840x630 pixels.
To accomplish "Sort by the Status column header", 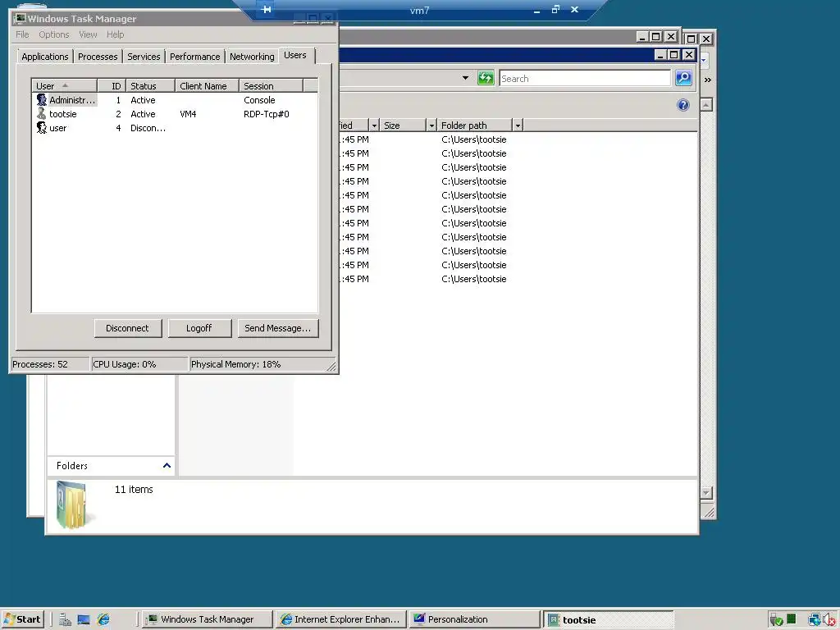I will (x=151, y=85).
